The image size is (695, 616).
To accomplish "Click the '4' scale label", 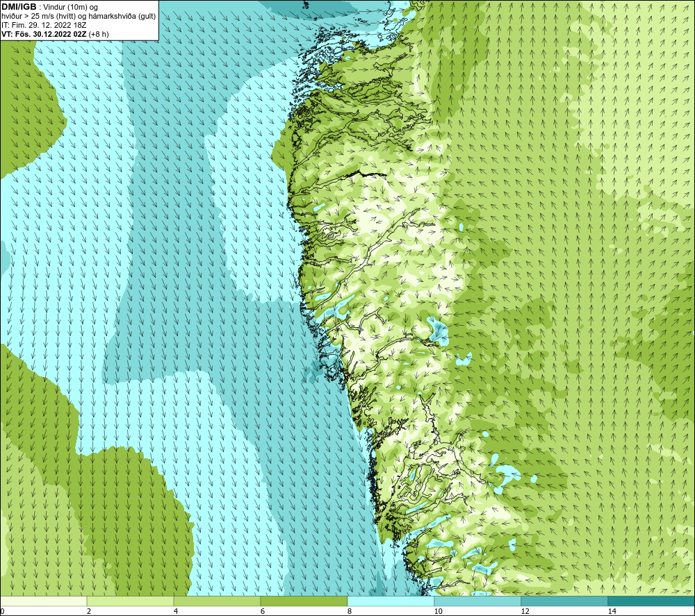I will pos(176,612).
